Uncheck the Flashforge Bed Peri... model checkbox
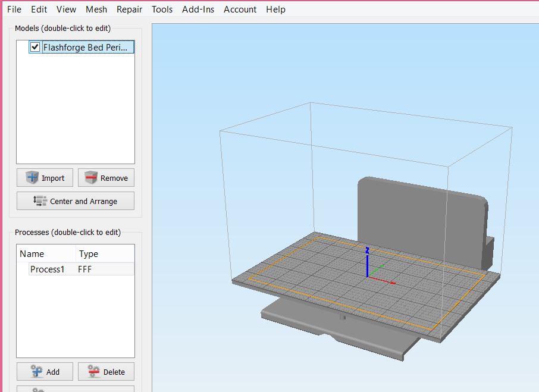Viewport: 539px width, 392px height. pos(35,47)
